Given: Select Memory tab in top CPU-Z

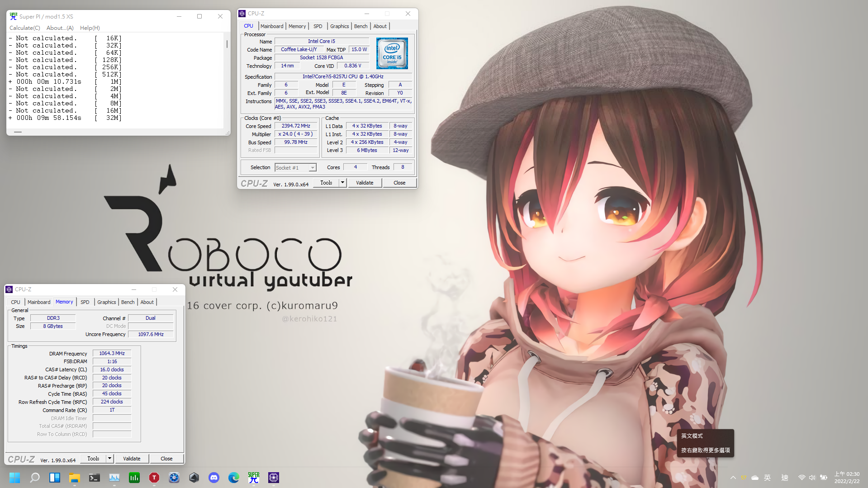Looking at the screenshot, I should point(297,26).
